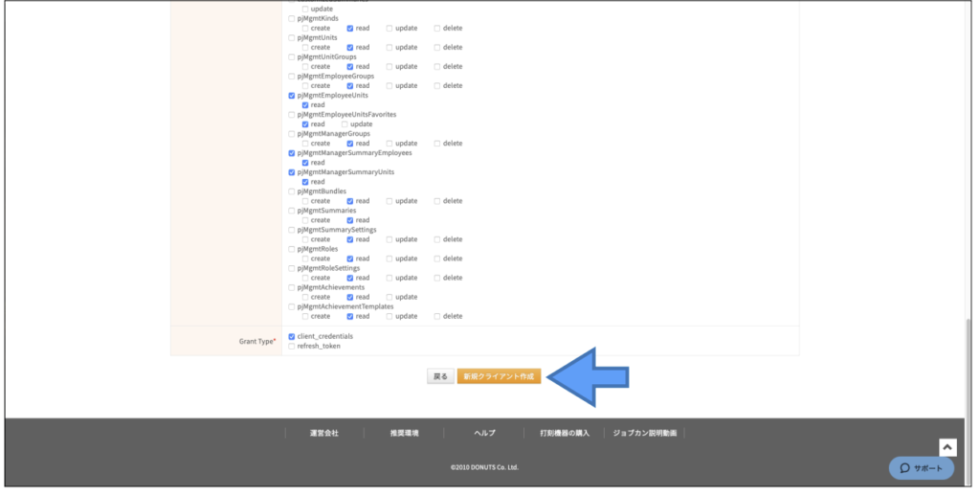Open the 運営会社 footer link
Screen dimensions: 980x496
(323, 433)
